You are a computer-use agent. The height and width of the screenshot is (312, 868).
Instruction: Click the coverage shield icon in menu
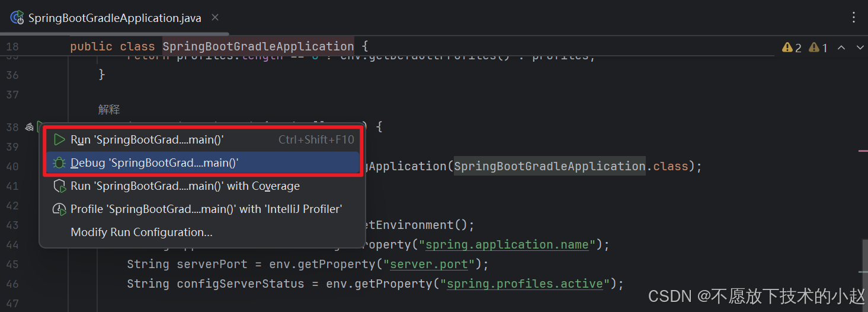coord(59,186)
